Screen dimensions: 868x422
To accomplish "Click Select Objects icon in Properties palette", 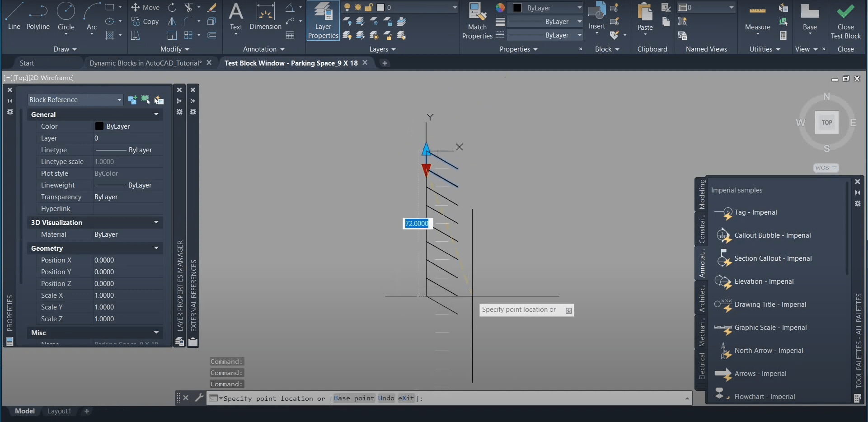I will [145, 100].
